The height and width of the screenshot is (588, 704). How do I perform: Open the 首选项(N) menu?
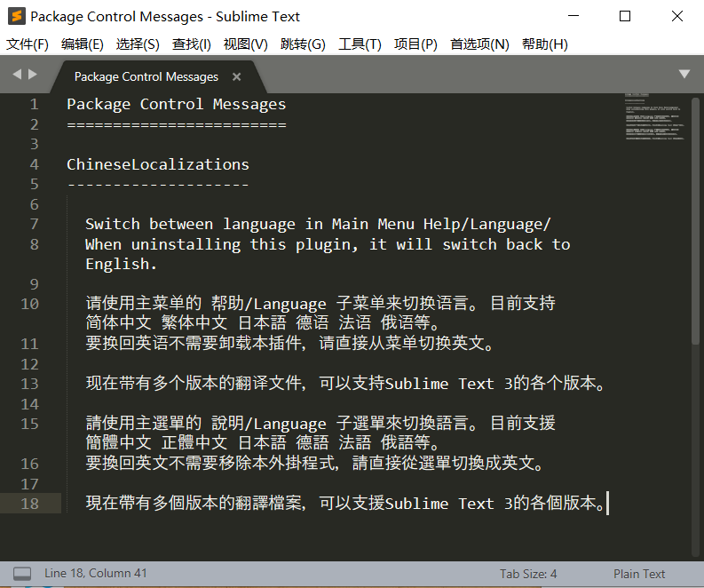click(x=479, y=44)
